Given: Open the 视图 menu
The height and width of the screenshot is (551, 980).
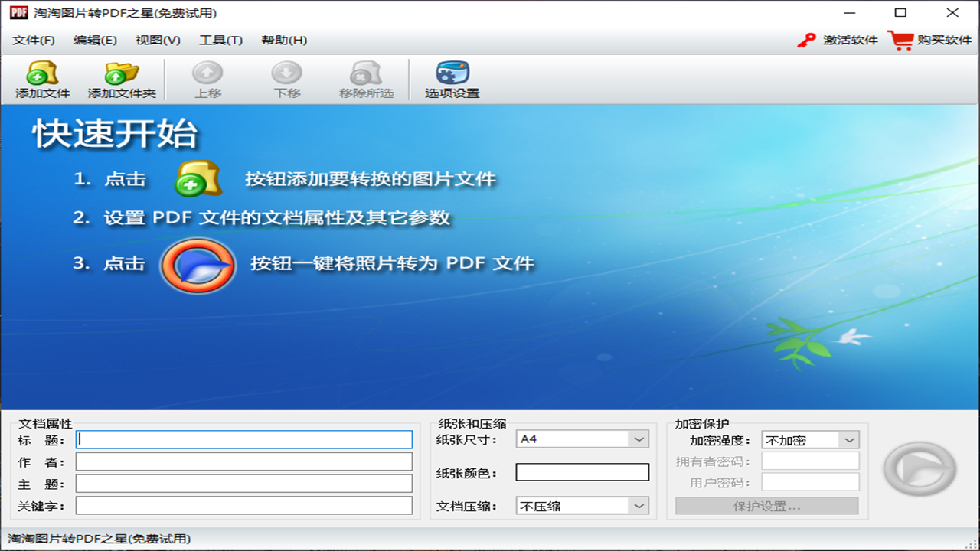Looking at the screenshot, I should click(159, 40).
